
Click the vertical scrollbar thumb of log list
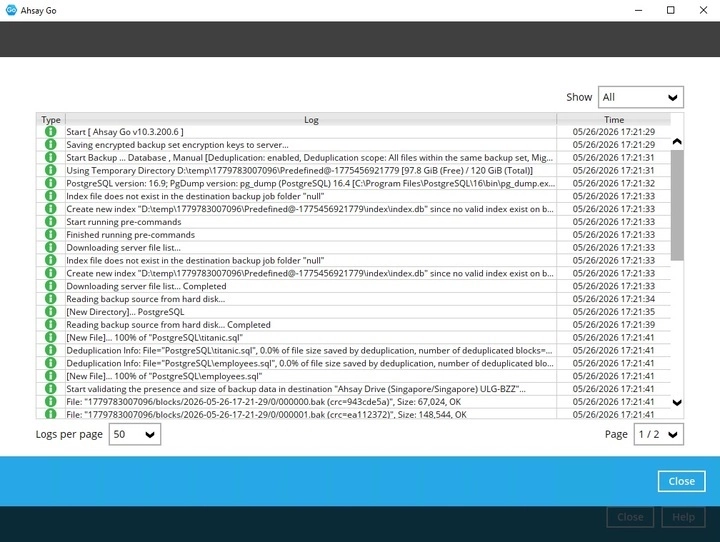coord(677,205)
